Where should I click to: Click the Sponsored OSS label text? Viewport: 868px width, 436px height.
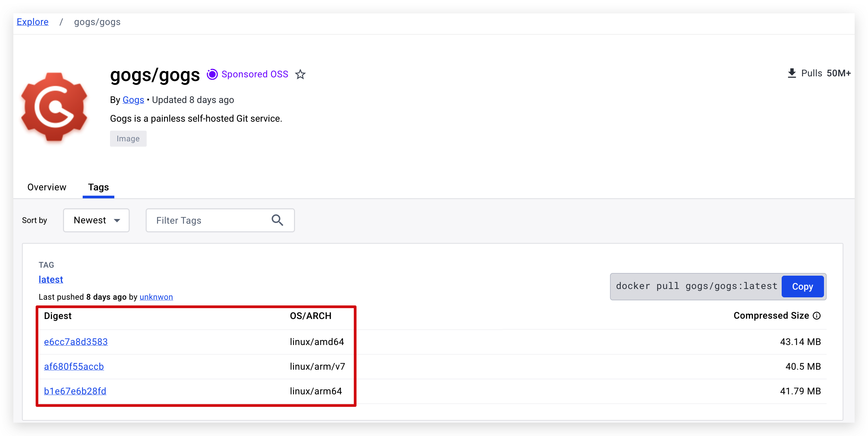click(255, 74)
